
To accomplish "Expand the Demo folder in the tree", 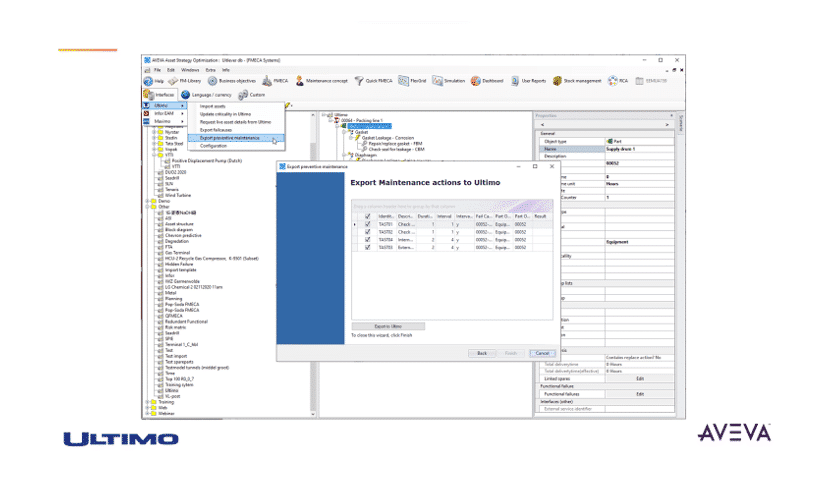I will coord(148,201).
